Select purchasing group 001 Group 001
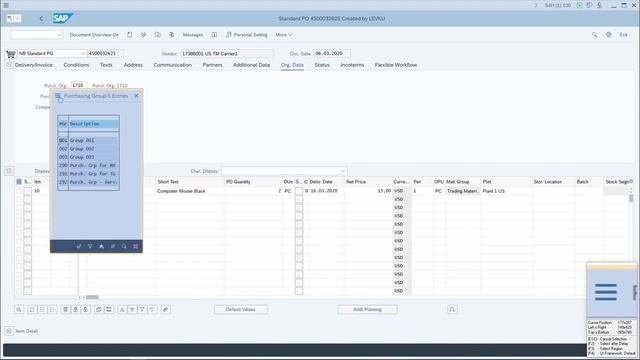 [x=89, y=140]
